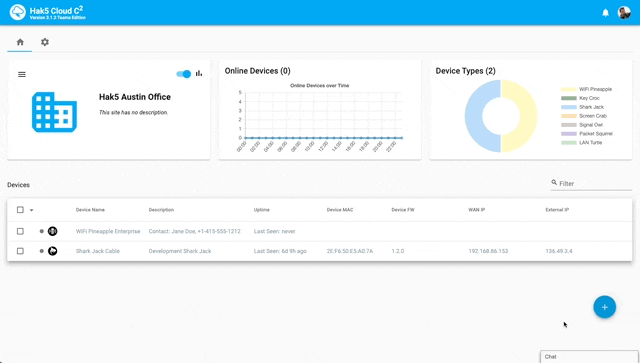Toggle the site switch off
Viewport: 640px width, 363px height.
click(x=184, y=74)
